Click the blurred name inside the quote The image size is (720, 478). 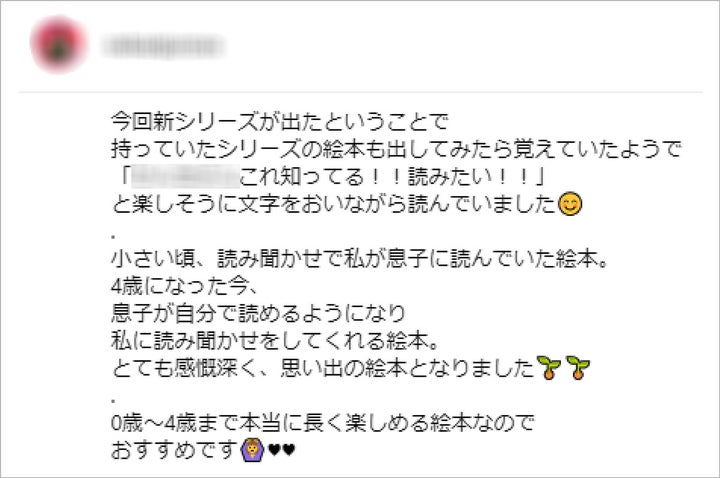[186, 176]
